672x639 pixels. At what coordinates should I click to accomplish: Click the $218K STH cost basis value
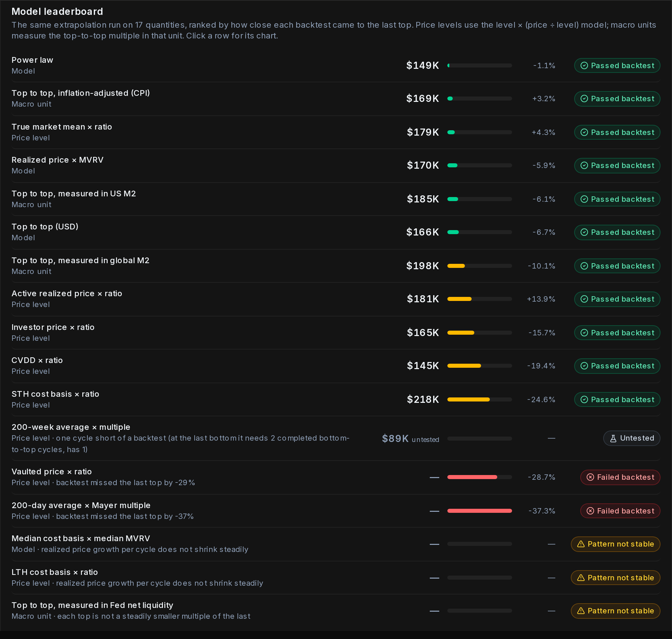click(x=423, y=399)
